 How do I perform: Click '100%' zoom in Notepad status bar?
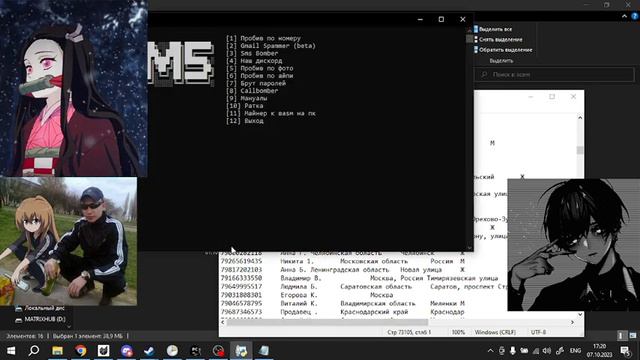click(x=458, y=333)
